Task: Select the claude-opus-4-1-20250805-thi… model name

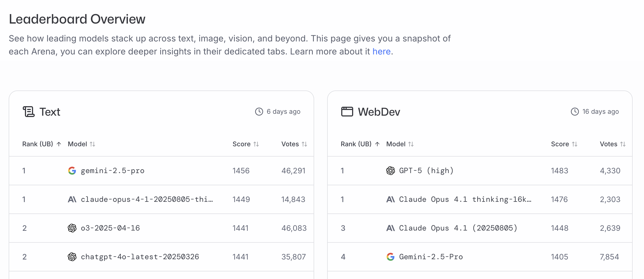Action: point(147,199)
